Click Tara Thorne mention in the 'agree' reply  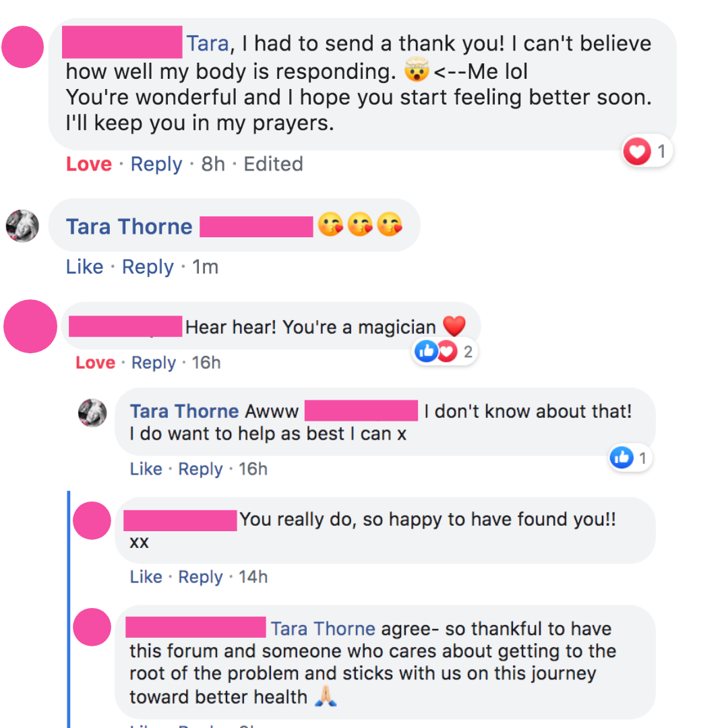(323, 629)
